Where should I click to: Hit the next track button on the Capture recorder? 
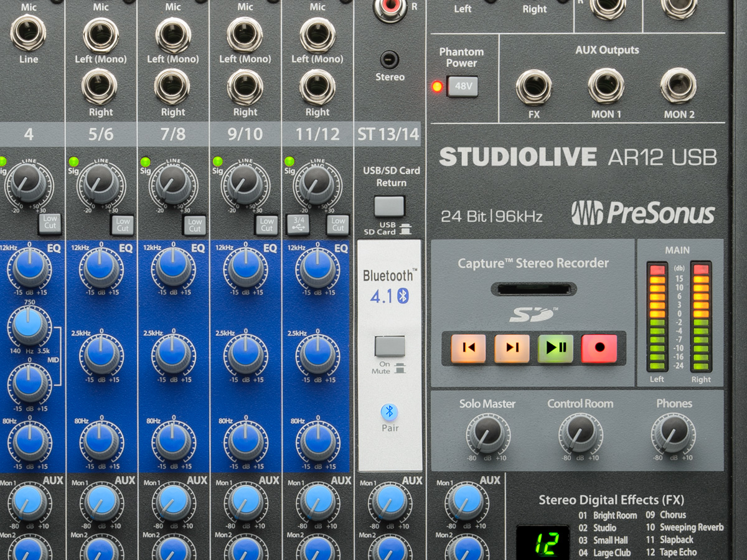coord(512,348)
